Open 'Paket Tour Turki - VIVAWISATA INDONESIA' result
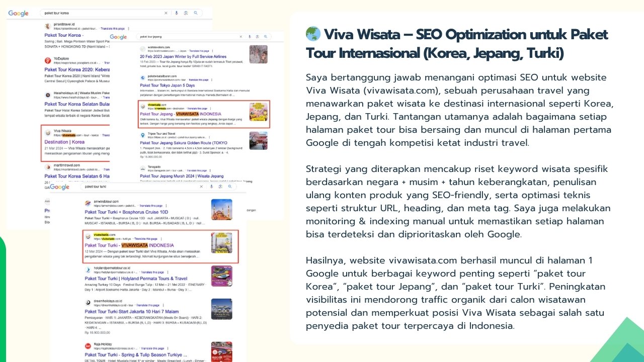Screen dimensions: 644x362 pos(129,245)
